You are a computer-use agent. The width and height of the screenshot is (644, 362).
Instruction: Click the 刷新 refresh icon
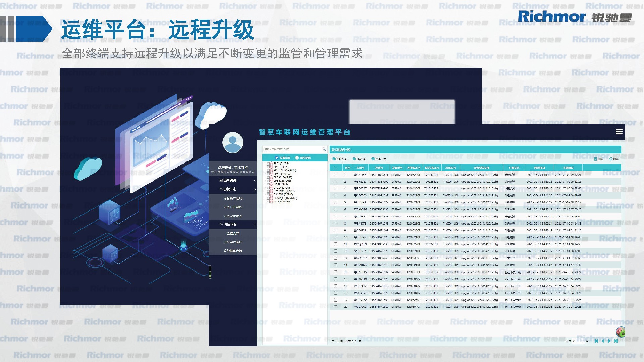coord(611,159)
